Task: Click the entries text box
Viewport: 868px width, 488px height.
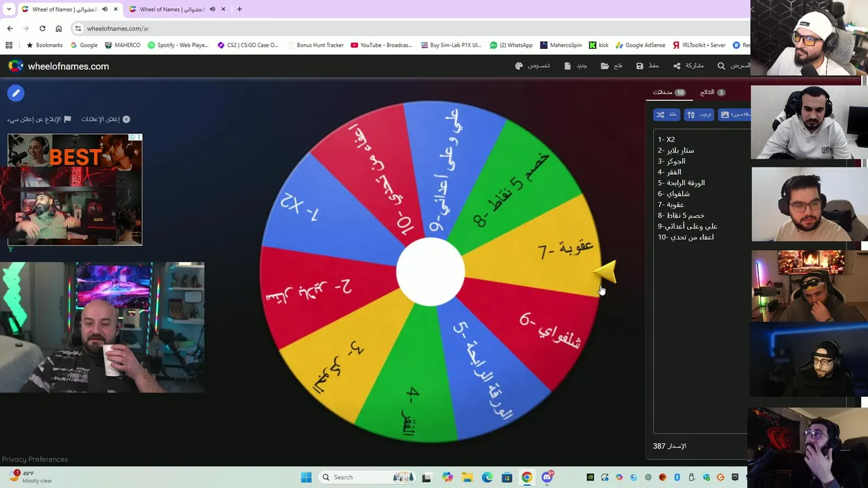Action: coord(701,281)
